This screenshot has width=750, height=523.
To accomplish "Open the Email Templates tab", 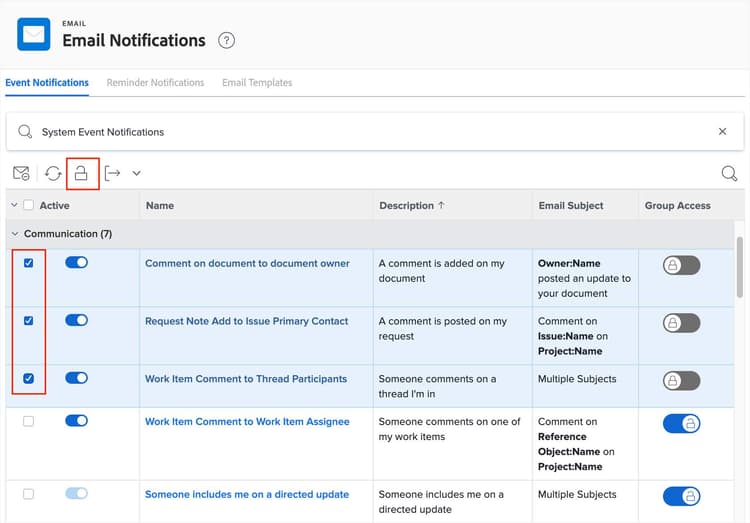I will tap(257, 83).
